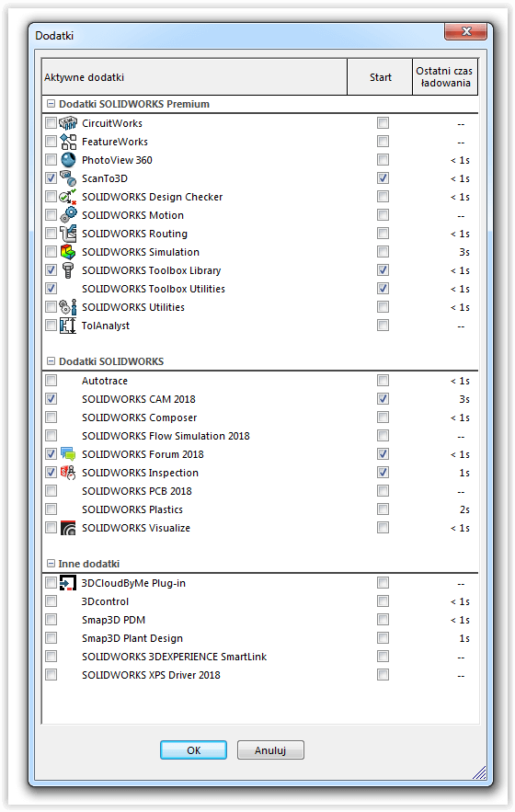The image size is (515, 812).
Task: Click the Toolbox Library bolt icon
Action: click(68, 270)
